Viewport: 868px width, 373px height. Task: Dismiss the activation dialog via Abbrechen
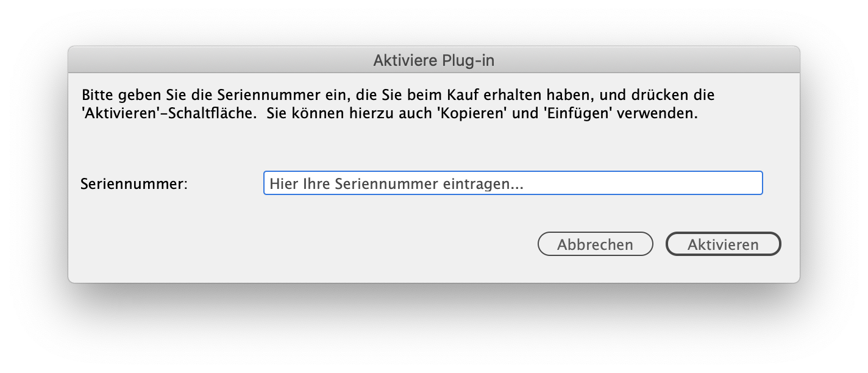tap(595, 244)
